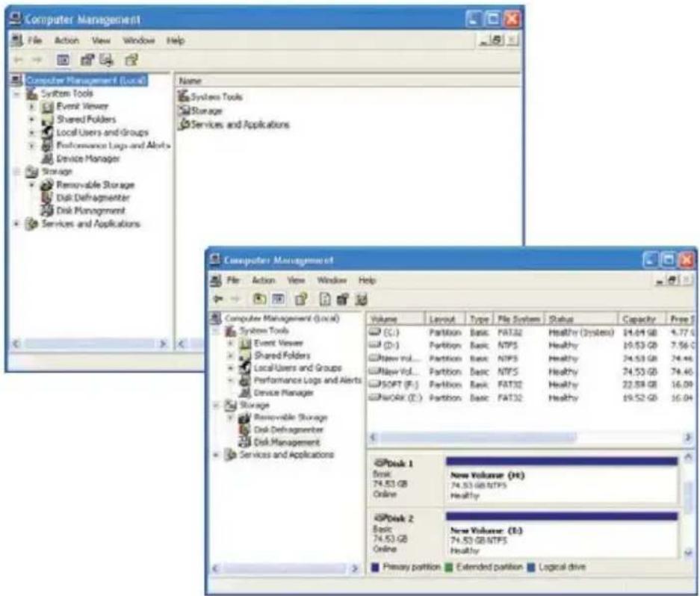Click last toolbar icon in front window
The image size is (700, 596).
tap(361, 299)
